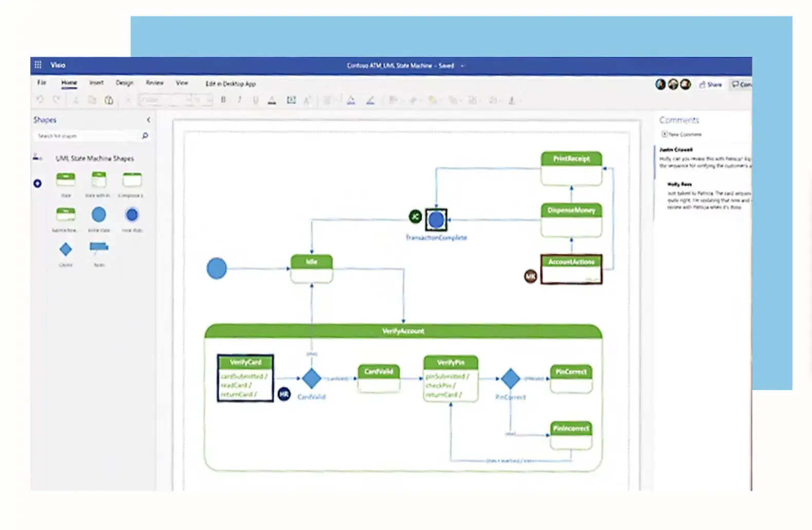Click the shapes search magnifier icon

(x=145, y=136)
